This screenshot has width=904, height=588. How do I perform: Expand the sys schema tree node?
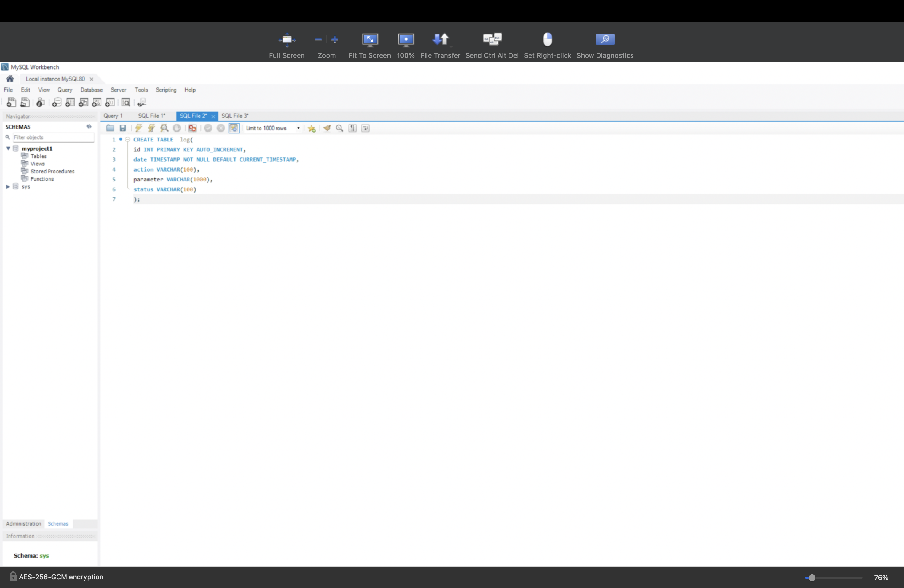8,186
